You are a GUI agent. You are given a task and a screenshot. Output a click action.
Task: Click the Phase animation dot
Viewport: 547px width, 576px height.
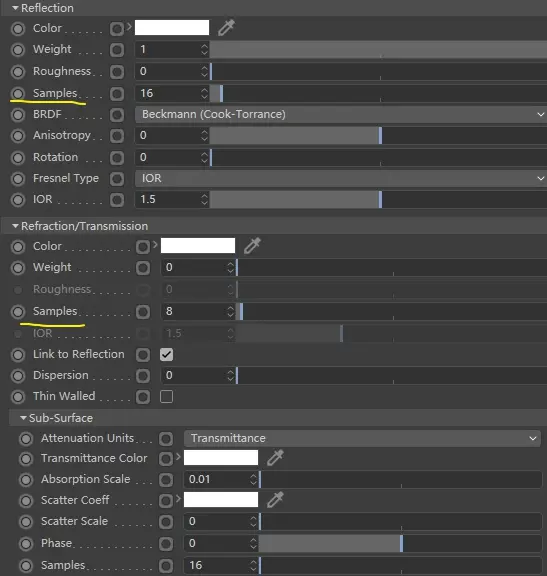click(x=26, y=544)
